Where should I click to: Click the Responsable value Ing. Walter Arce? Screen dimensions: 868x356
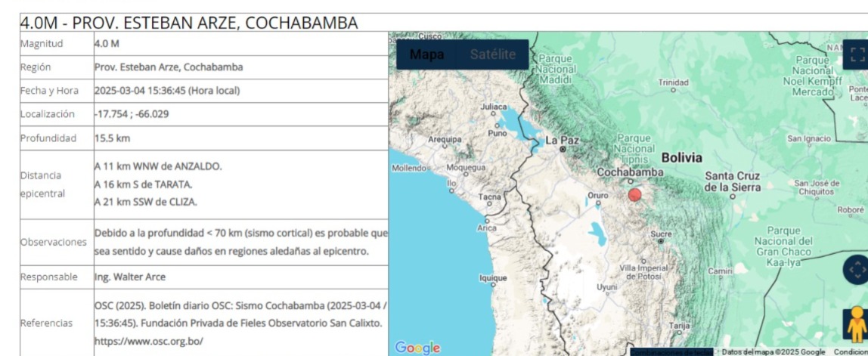pos(130,277)
